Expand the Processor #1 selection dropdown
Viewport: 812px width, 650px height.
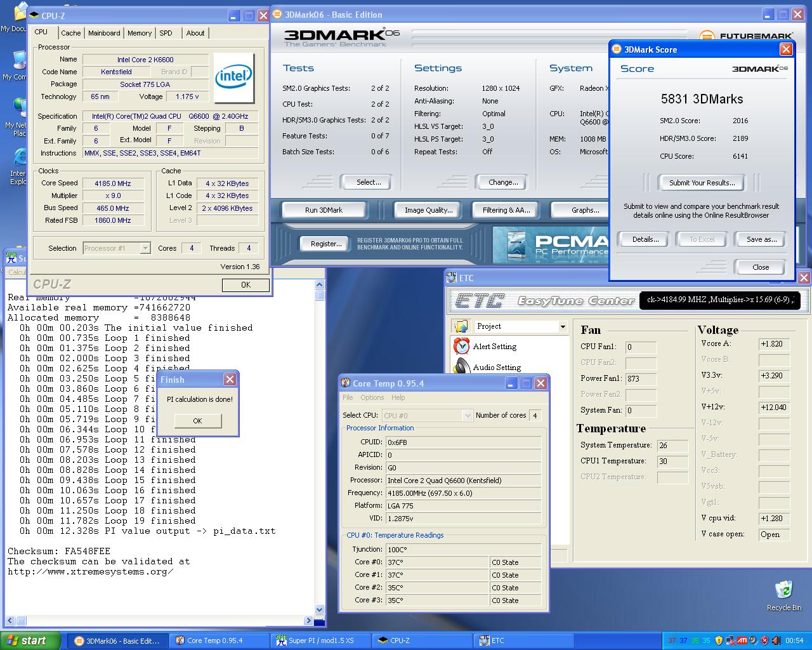pos(145,248)
